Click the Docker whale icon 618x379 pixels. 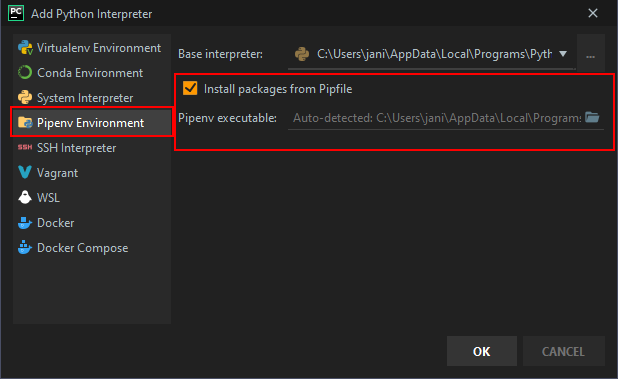tap(25, 223)
